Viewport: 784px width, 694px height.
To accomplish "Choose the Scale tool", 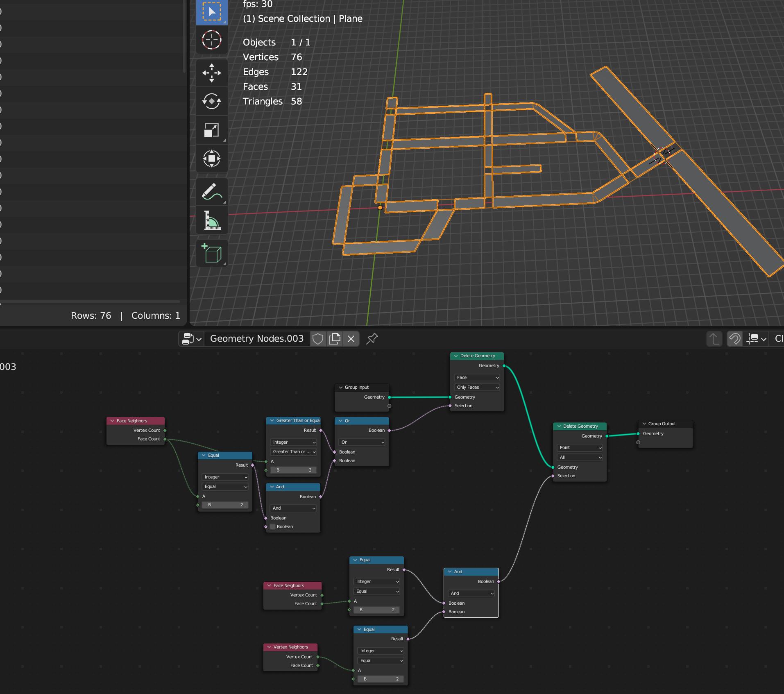I will coord(212,130).
